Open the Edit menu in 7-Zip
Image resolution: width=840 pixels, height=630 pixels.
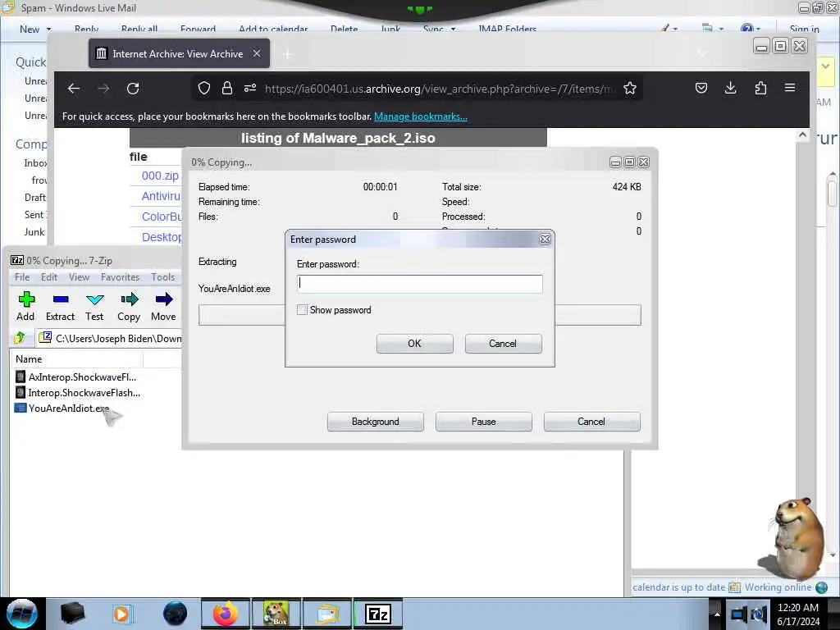[x=48, y=277]
